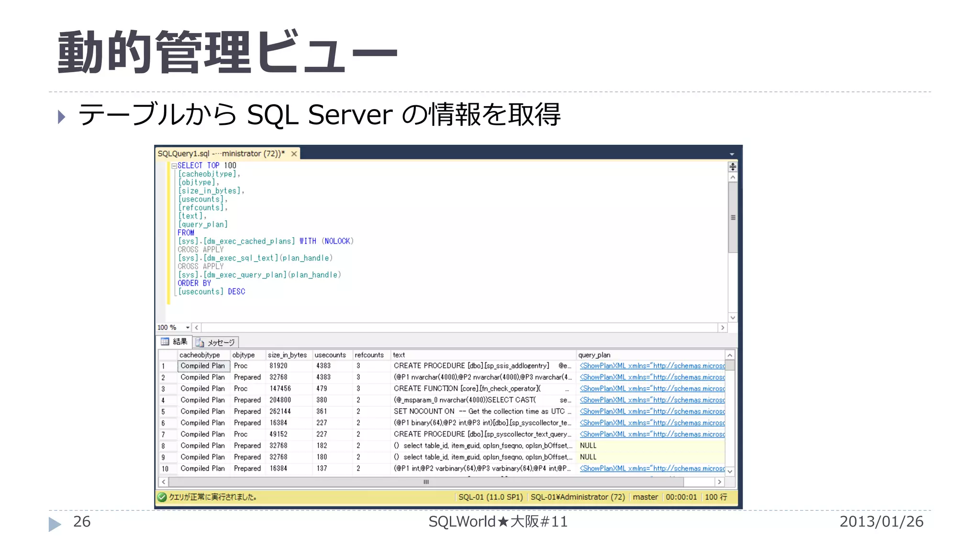Click the Compiled Plan cell in row 1

coord(204,366)
